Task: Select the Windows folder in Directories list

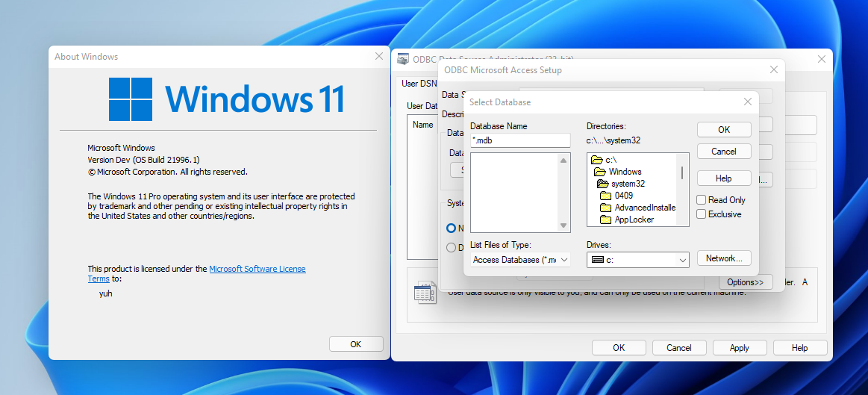Action: click(x=618, y=172)
